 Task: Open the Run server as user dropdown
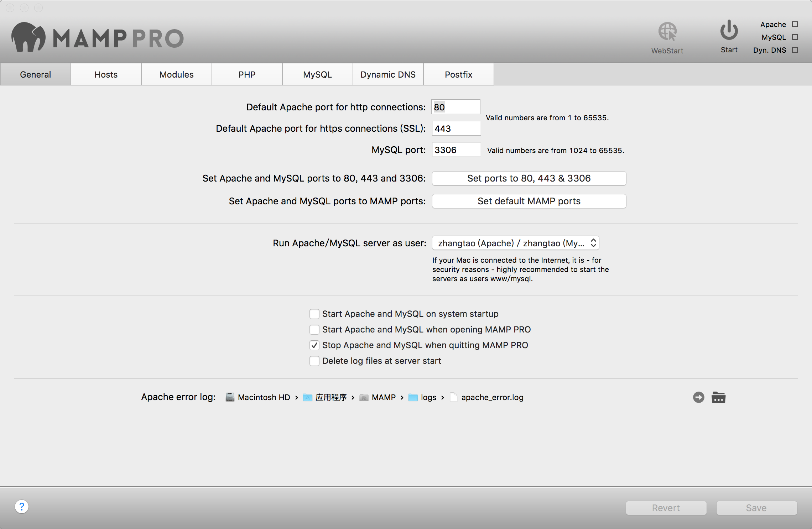(x=515, y=243)
